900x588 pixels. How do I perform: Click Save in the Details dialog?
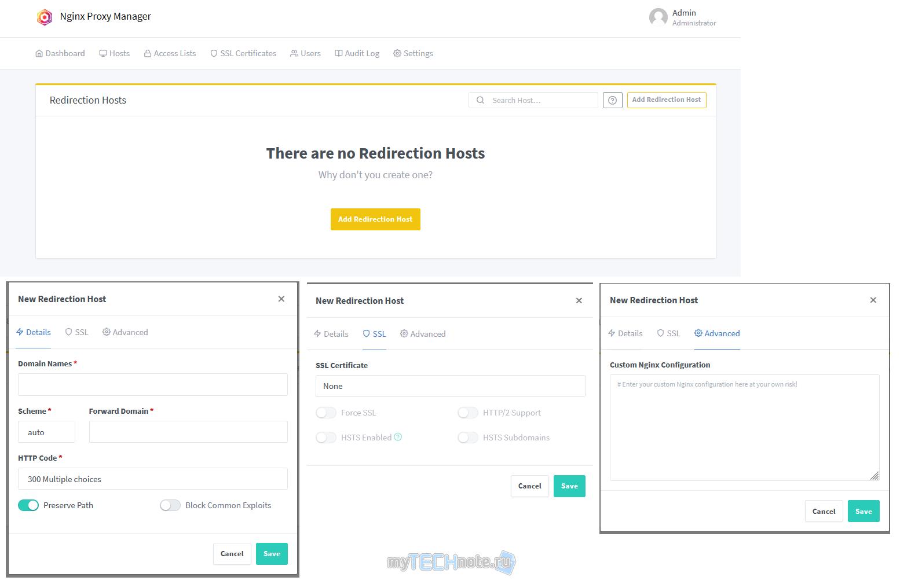272,554
